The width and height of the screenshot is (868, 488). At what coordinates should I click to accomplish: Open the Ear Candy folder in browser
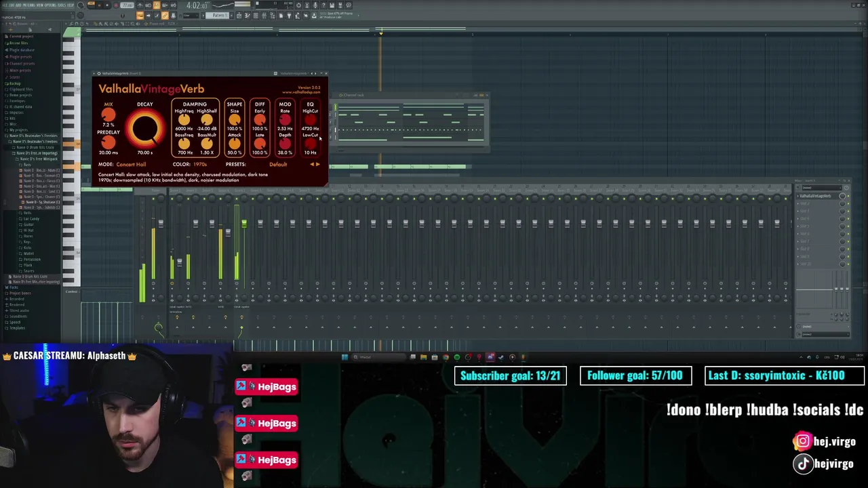31,219
